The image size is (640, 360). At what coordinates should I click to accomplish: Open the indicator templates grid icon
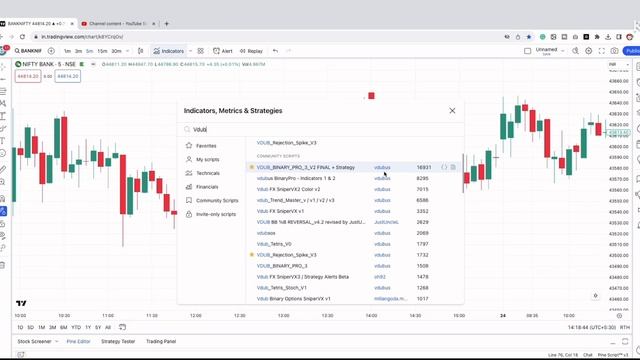coord(200,51)
